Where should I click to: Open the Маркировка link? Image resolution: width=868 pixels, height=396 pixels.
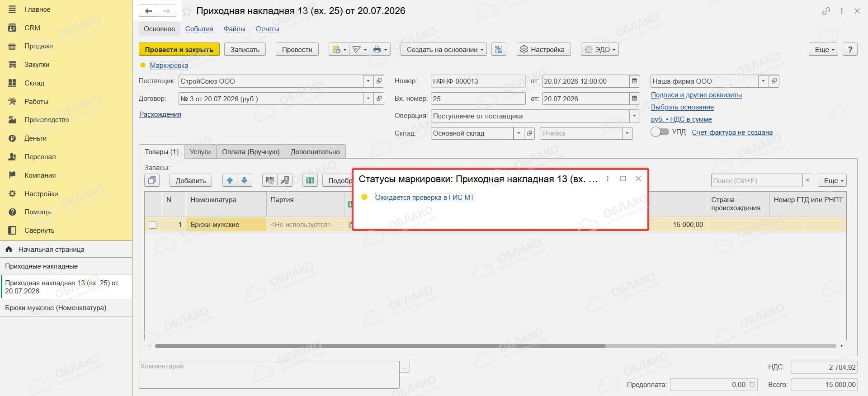click(169, 66)
